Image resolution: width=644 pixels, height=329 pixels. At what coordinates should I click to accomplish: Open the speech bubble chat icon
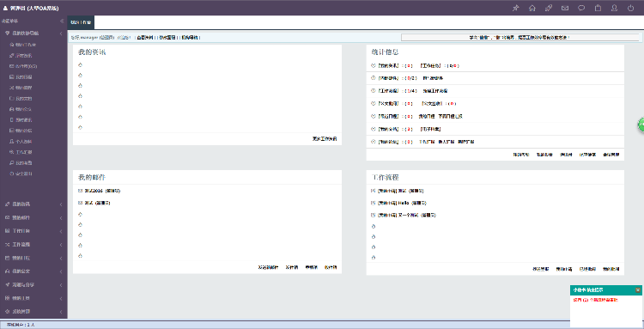[581, 8]
